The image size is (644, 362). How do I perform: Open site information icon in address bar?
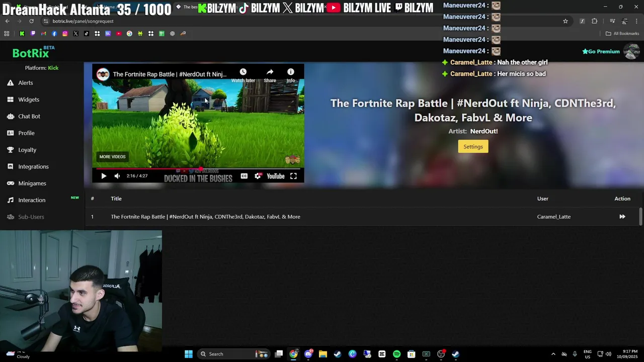coord(46,21)
